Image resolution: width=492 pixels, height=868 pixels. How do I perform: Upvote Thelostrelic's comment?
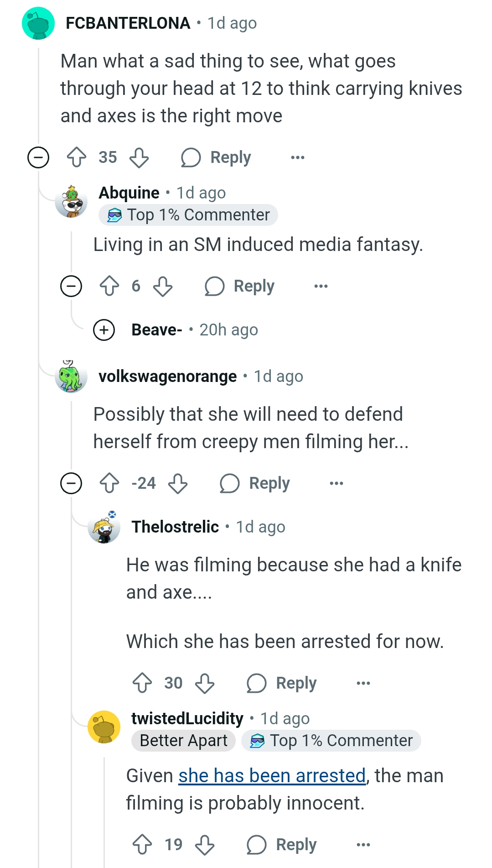click(x=142, y=683)
